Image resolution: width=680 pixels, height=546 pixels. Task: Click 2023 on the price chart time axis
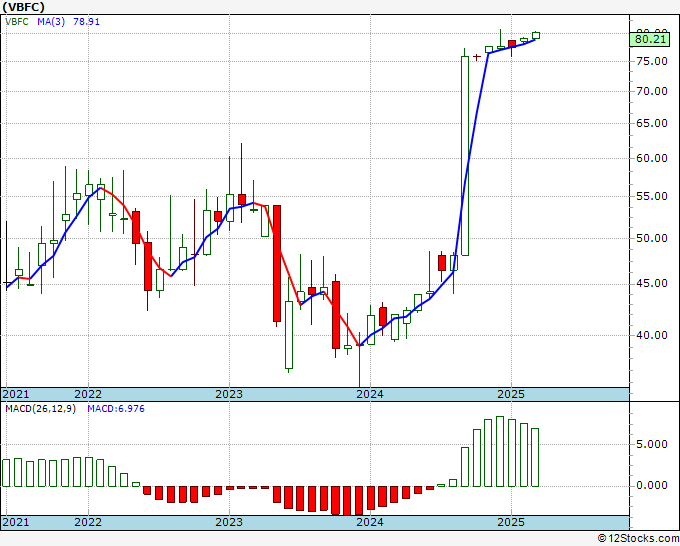[229, 394]
